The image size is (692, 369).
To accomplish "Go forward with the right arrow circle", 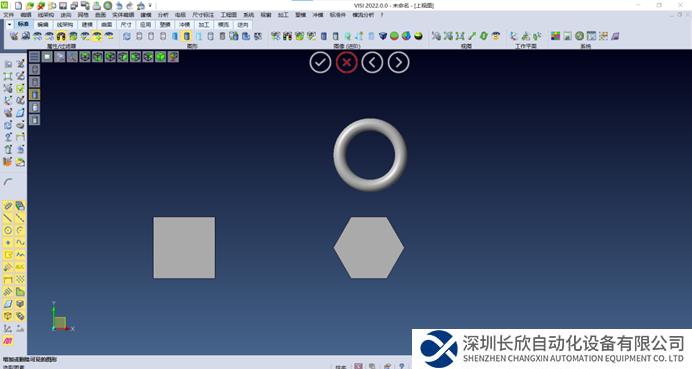I will [399, 63].
